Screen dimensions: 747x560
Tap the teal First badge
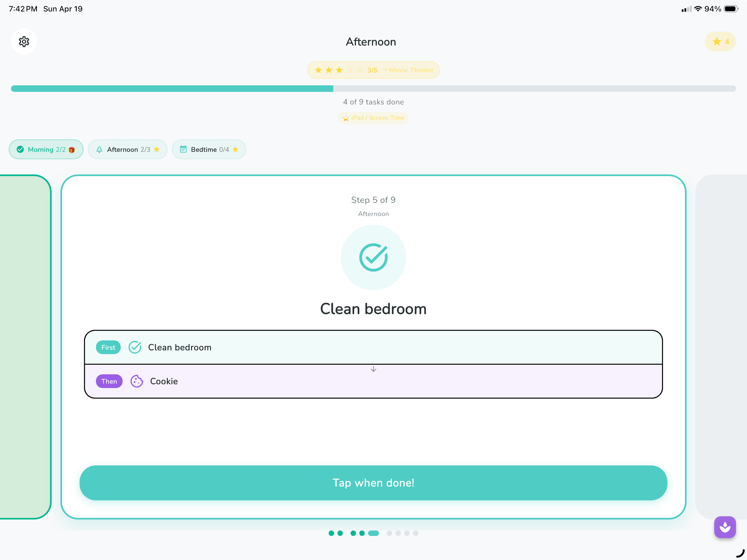tap(108, 347)
